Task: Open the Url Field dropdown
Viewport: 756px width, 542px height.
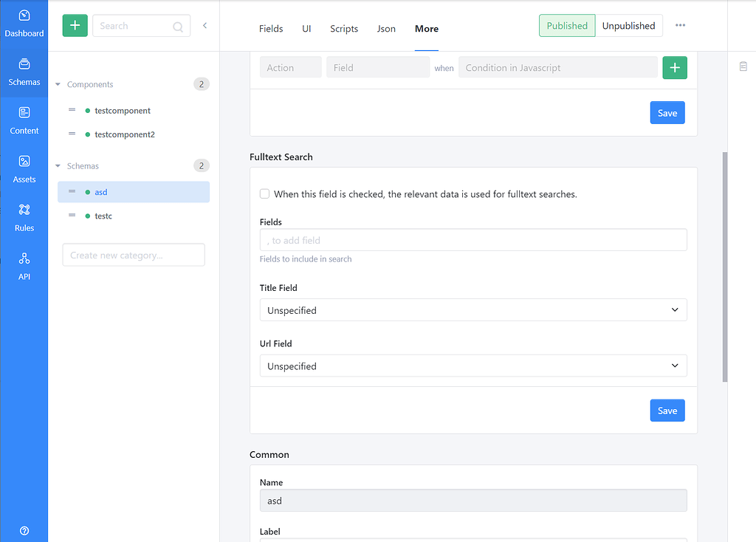Action: coord(472,366)
